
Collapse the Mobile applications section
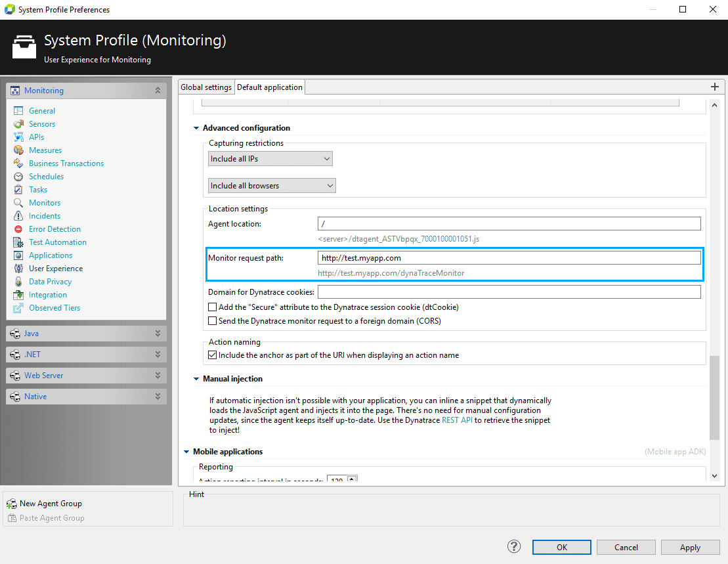(x=186, y=452)
